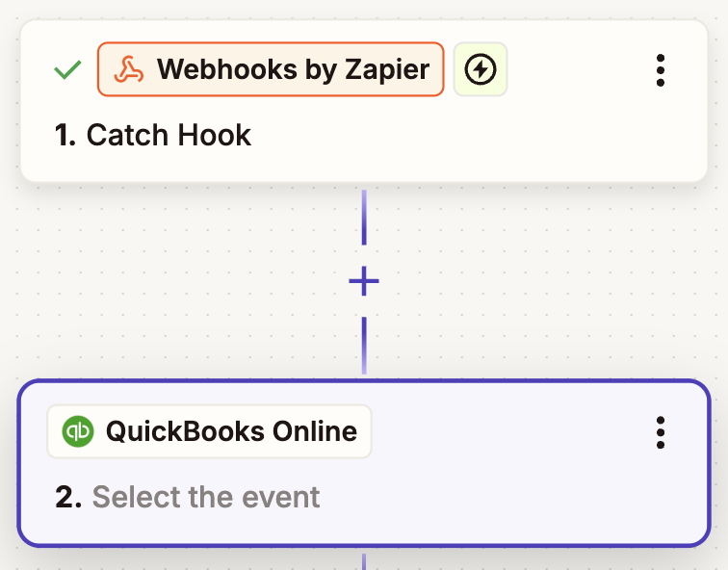Select the Webhooks trigger step card's empty area
Screen dimensions: 728x570
[x=481, y=140]
